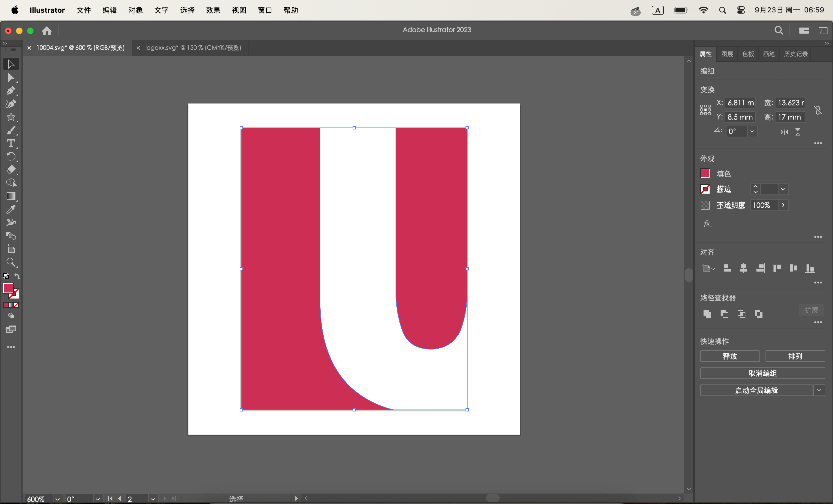Viewport: 833px width, 504px height.
Task: Click horizontal align center icon
Action: coord(743,269)
